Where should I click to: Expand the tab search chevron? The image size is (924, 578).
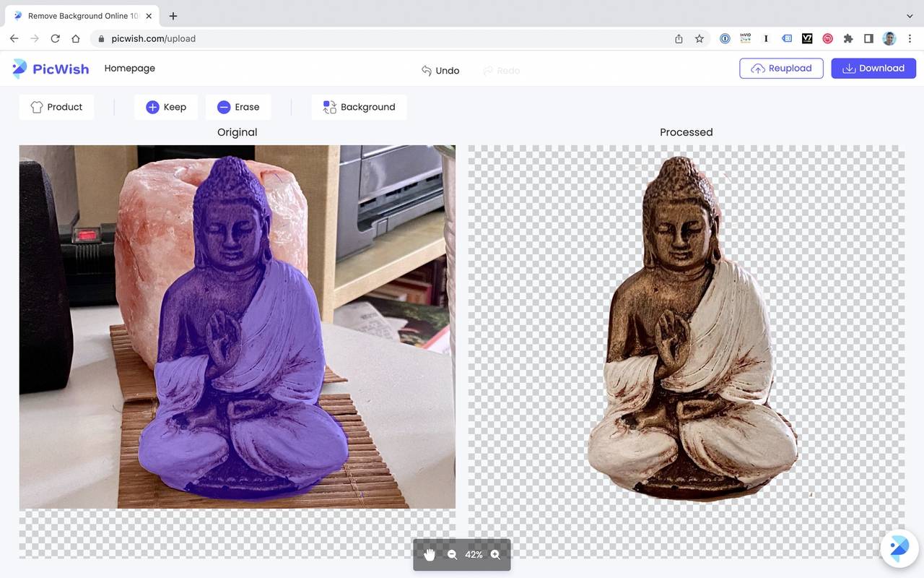pyautogui.click(x=910, y=16)
